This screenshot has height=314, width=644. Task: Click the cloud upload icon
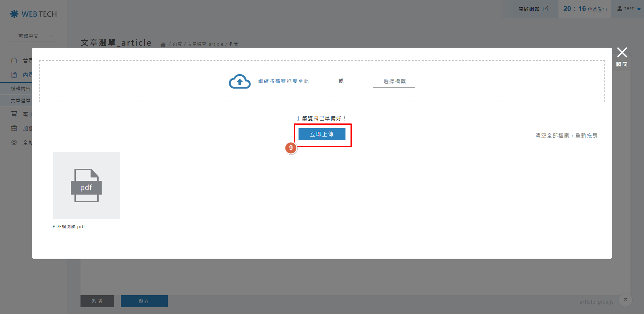pos(239,82)
